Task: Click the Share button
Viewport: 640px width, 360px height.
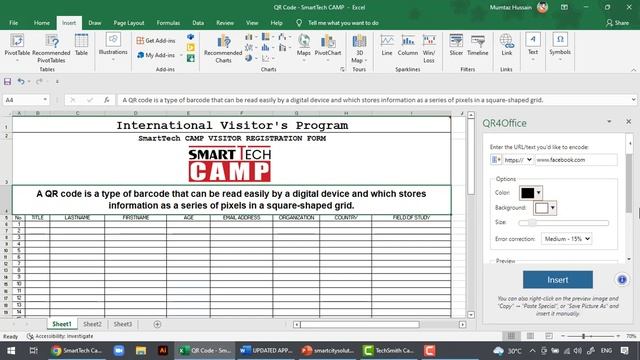Action: [617, 23]
